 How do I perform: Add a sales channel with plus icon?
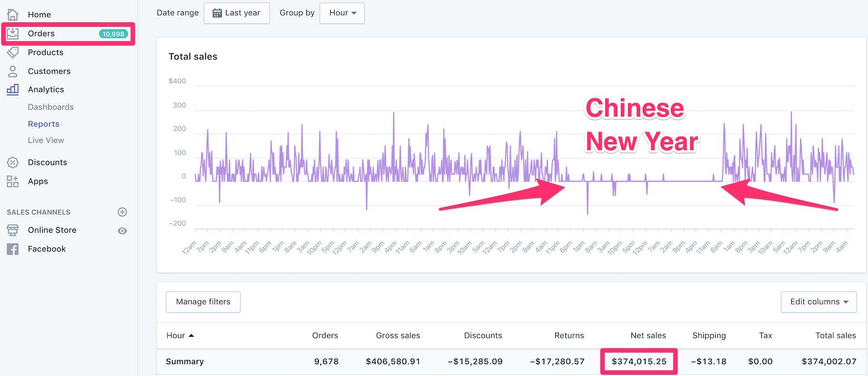point(122,212)
